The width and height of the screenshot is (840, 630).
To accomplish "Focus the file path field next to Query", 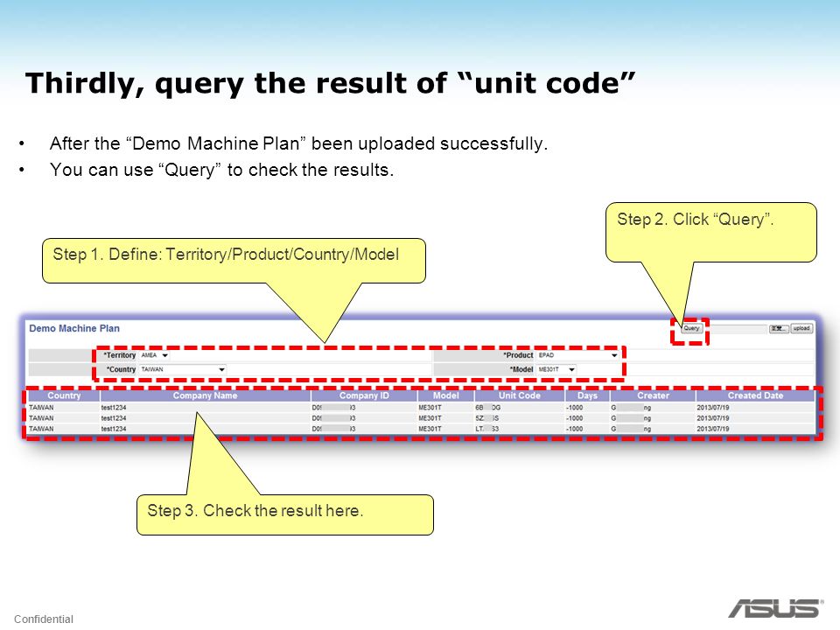I will 740,328.
